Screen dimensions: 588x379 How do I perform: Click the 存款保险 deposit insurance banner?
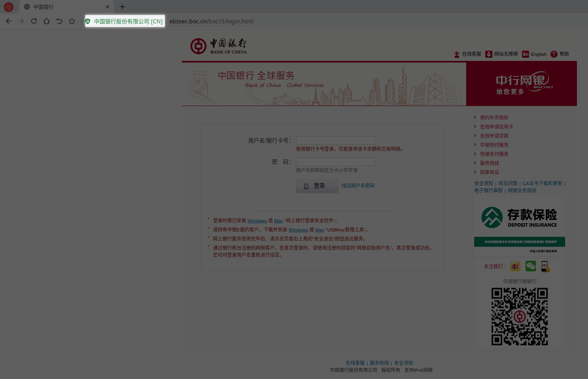click(520, 226)
